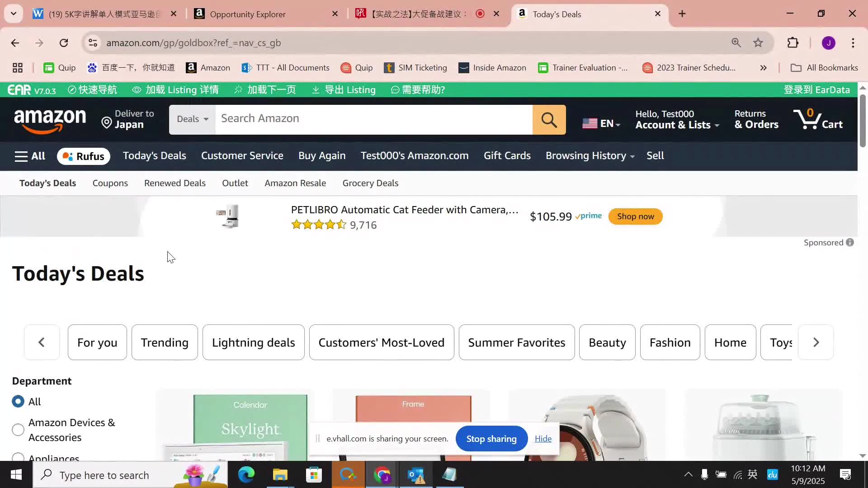Open the Gift Cards nav link
868x488 pixels.
pos(507,156)
